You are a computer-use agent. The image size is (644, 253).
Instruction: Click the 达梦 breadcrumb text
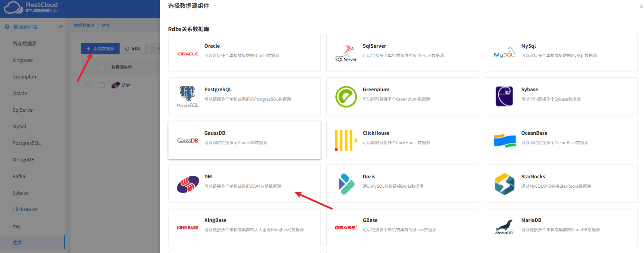(x=106, y=26)
